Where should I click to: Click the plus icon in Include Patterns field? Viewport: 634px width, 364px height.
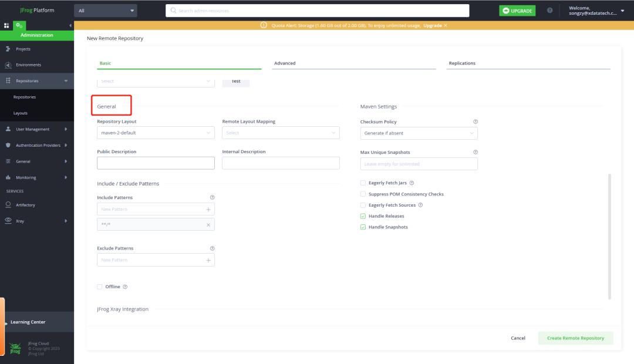(208, 209)
